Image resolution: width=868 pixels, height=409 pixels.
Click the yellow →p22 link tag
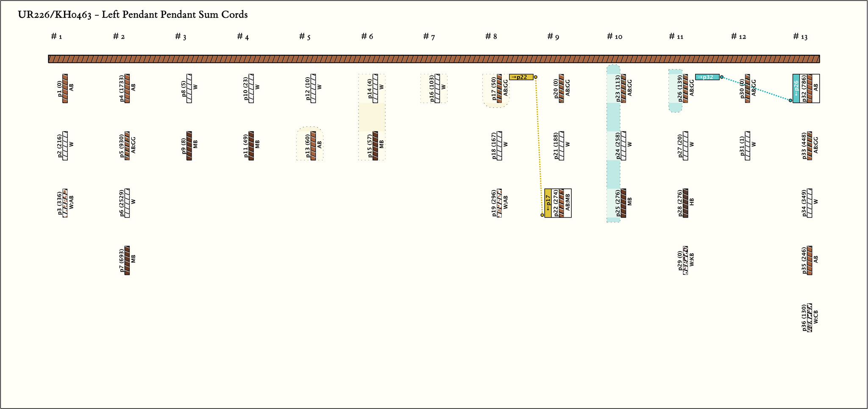(521, 77)
